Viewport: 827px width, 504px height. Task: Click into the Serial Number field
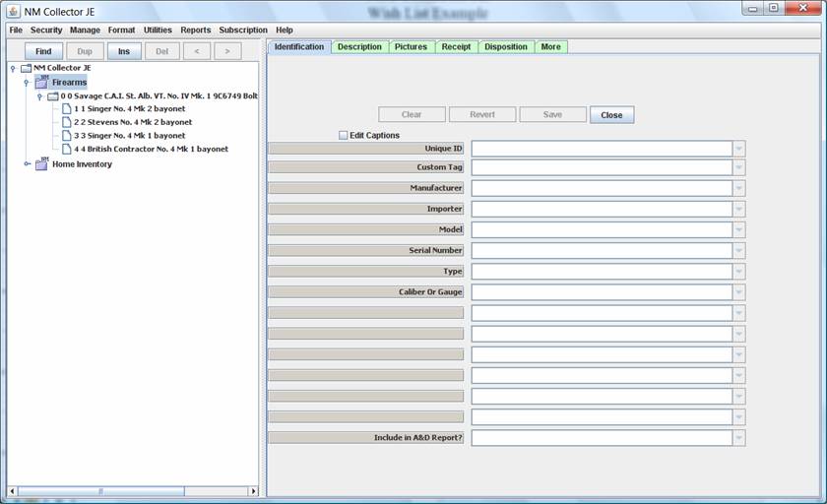pyautogui.click(x=602, y=250)
